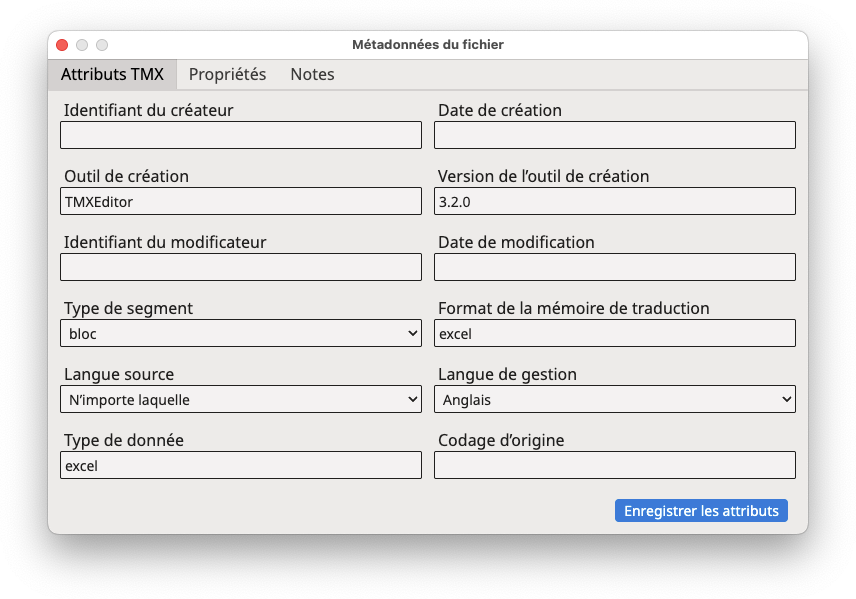Click the Date de création field
Image resolution: width=856 pixels, height=599 pixels.
(615, 135)
